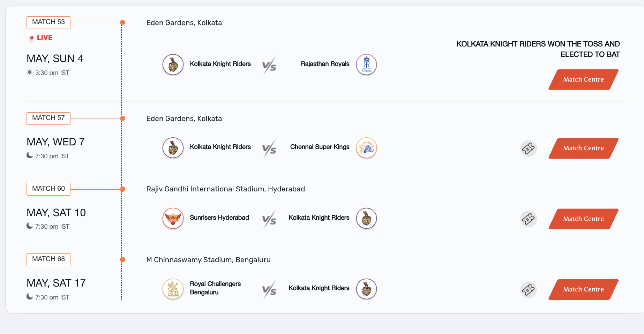The width and height of the screenshot is (644, 334).
Task: Click the Rajasthan Royals team logo
Action: point(366,64)
